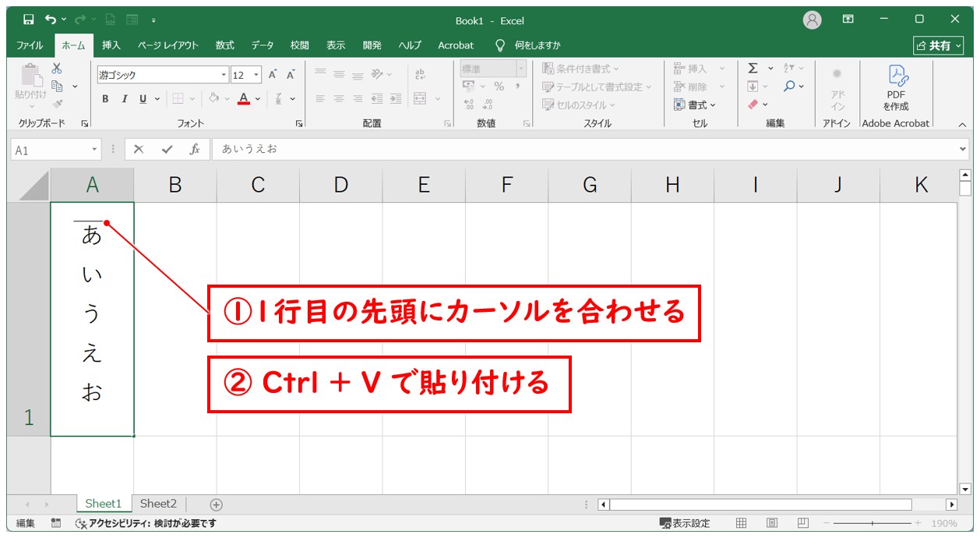
Task: Toggle align left in alignment group
Action: [x=319, y=99]
